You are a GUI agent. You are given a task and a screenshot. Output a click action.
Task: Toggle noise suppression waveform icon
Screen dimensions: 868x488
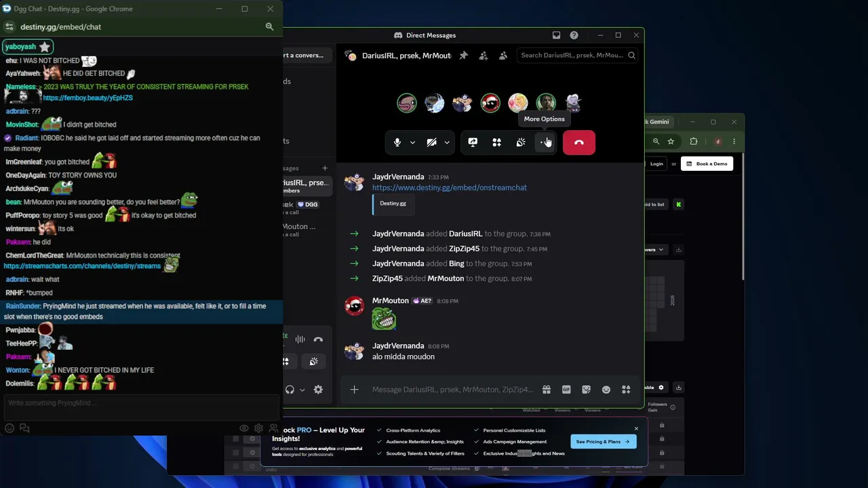coord(300,340)
